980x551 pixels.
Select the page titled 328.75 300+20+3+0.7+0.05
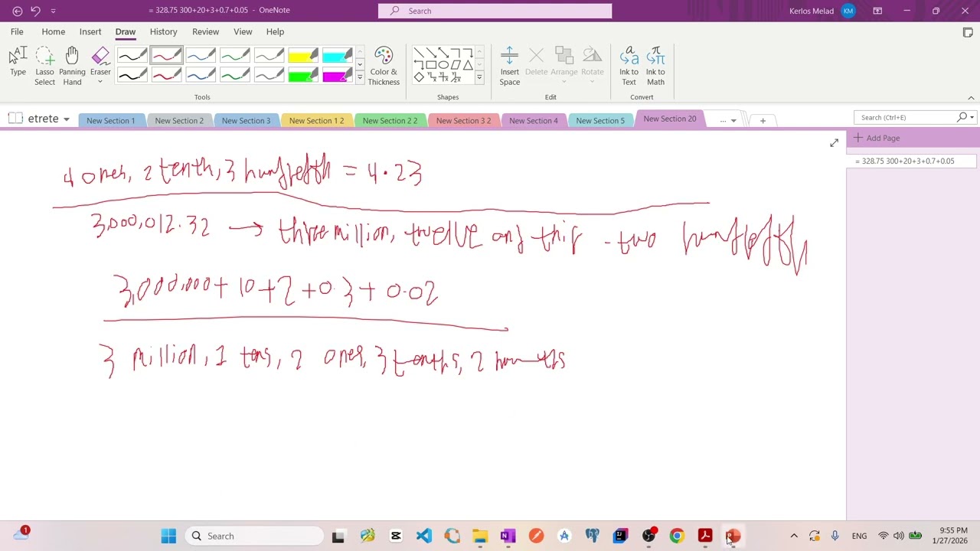tap(913, 161)
